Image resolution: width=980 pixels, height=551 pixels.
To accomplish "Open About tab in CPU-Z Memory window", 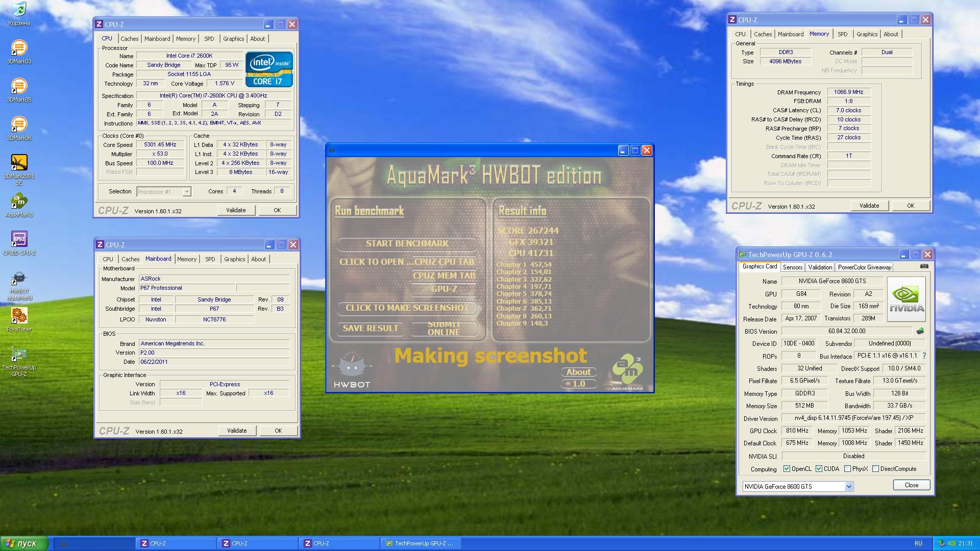I will 891,34.
